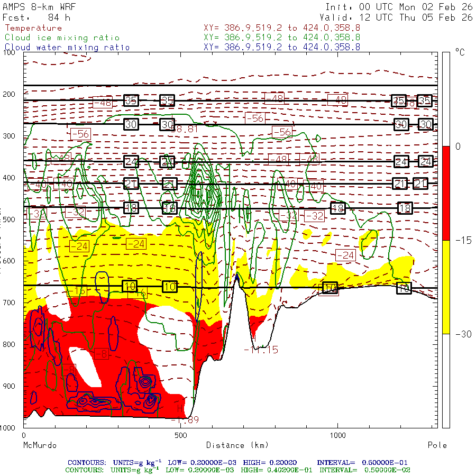Click the 600 pressure axis label
476x476 pixels.
[x=9, y=261]
